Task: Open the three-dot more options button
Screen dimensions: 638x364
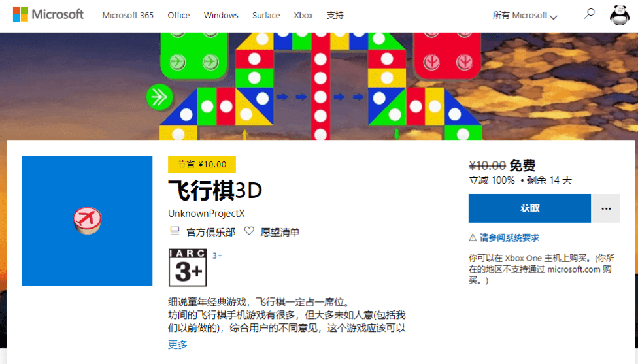Action: coord(606,208)
